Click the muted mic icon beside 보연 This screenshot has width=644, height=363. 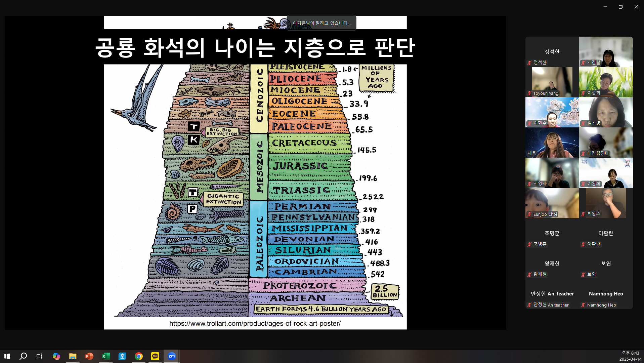pos(583,274)
